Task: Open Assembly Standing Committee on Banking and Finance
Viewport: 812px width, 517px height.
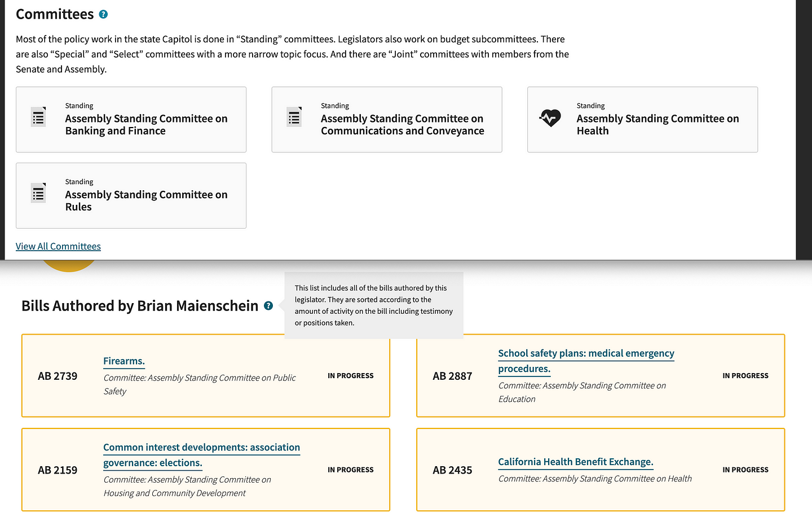Action: 146,125
